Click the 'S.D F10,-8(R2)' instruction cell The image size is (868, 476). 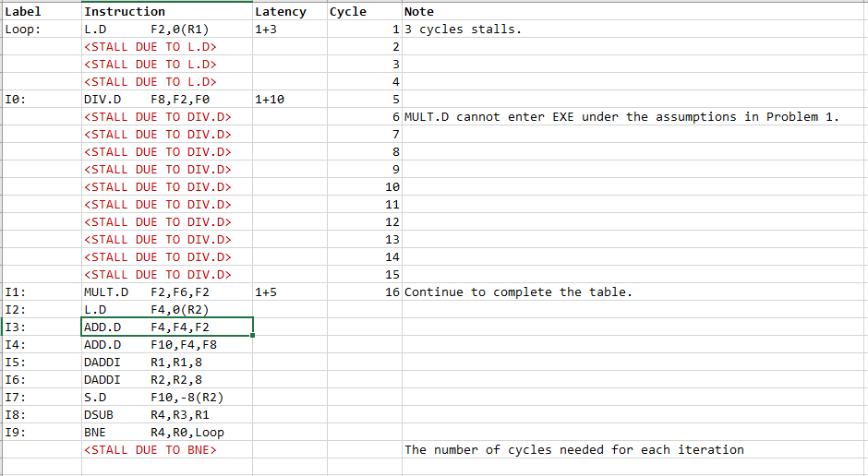point(167,398)
